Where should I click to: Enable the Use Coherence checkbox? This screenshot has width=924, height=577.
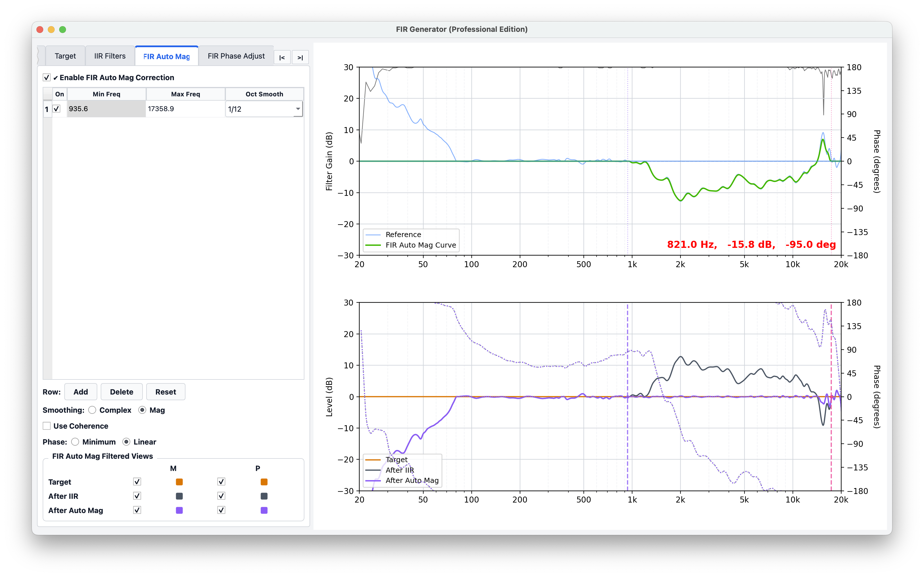point(47,426)
